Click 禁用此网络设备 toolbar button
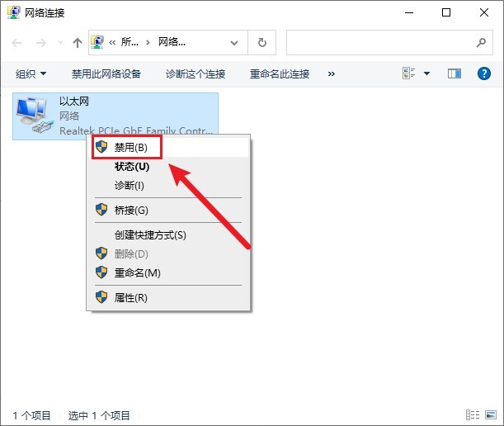The image size is (504, 426). [106, 73]
